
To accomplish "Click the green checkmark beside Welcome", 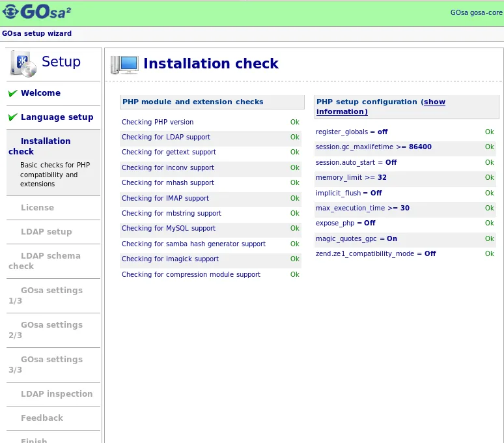I will click(x=13, y=93).
